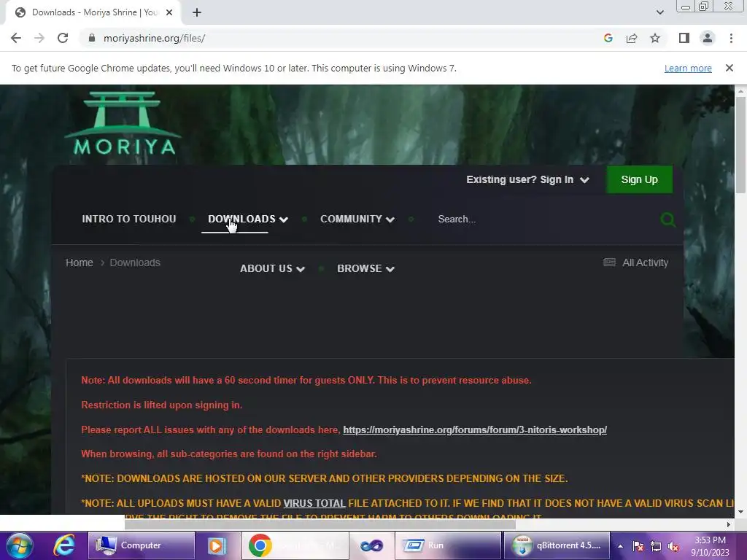Open Action Center flag tray icon
Viewport: 747px width, 560px height.
(638, 546)
